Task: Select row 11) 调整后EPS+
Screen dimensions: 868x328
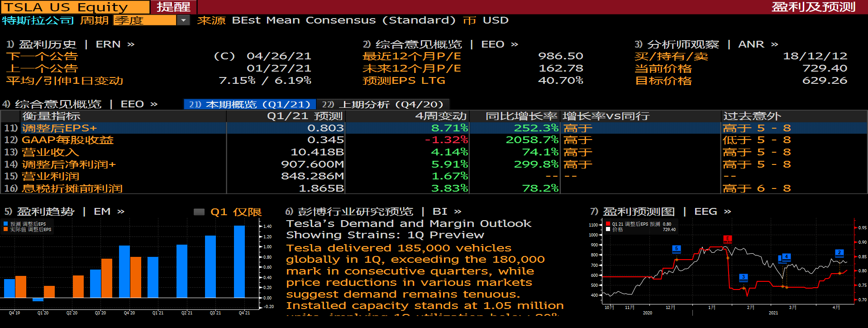Action: point(434,128)
